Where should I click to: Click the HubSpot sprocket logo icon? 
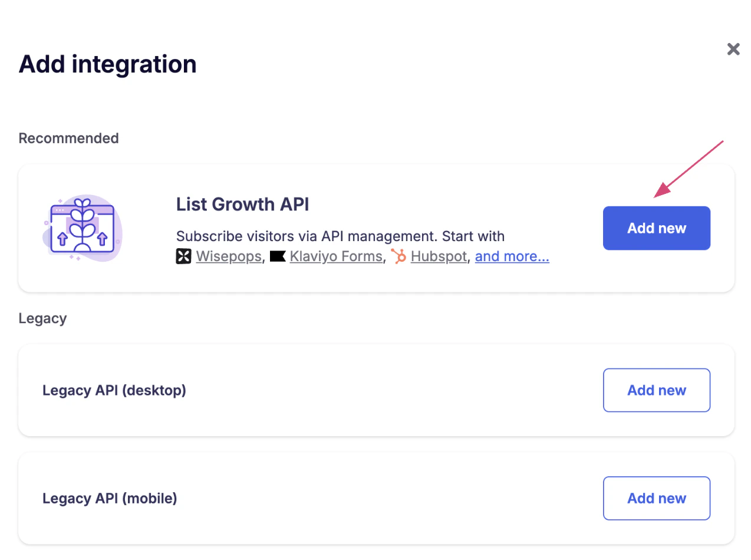[398, 256]
